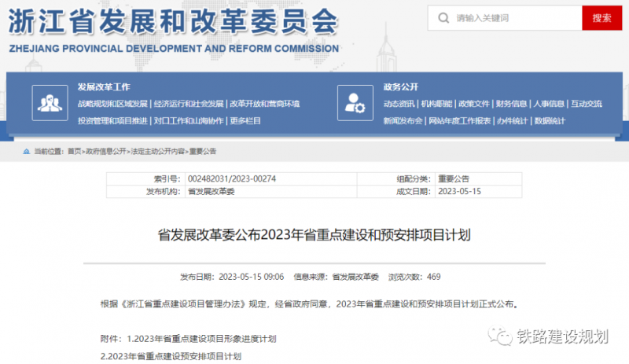The height and width of the screenshot is (364, 629).
Task: Open 战略规划和区域发展 menu link
Action: point(112,104)
